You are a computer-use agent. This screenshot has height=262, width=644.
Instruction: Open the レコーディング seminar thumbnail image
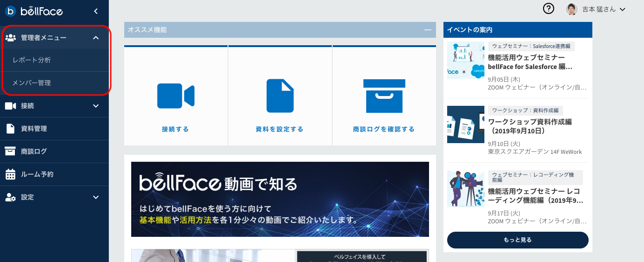click(x=466, y=188)
